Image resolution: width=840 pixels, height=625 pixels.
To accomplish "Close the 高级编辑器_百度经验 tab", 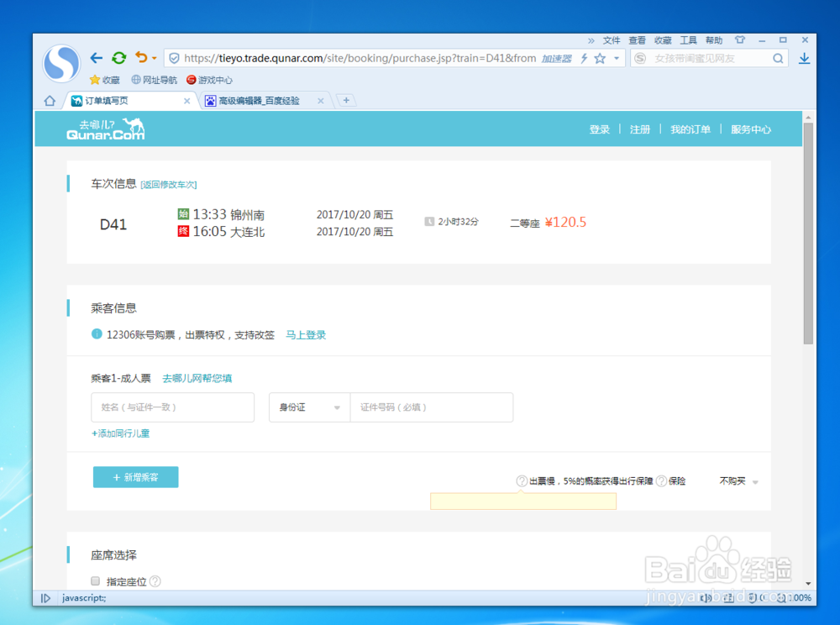I will [x=320, y=101].
